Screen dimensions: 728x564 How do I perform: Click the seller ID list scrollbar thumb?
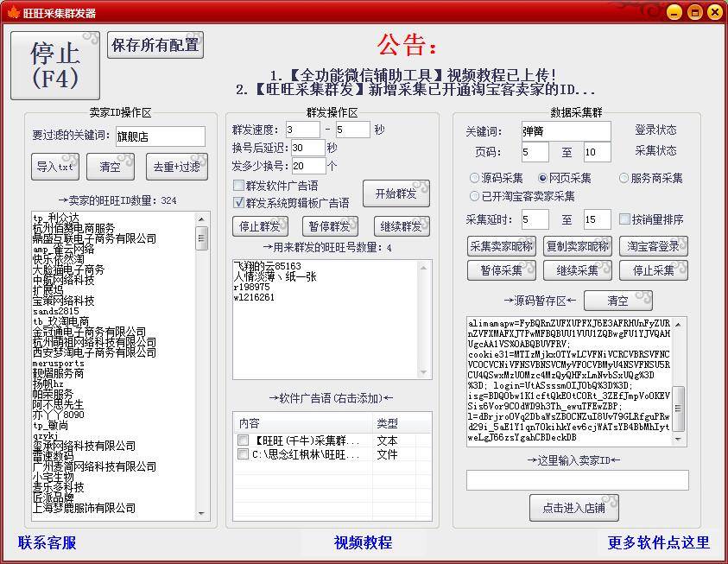click(x=201, y=238)
